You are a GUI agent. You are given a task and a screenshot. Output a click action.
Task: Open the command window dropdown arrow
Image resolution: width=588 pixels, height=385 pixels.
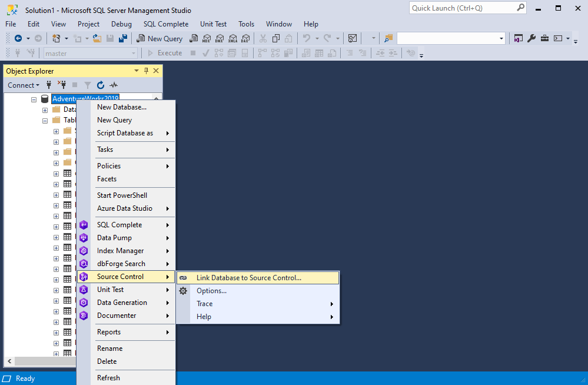[568, 38]
